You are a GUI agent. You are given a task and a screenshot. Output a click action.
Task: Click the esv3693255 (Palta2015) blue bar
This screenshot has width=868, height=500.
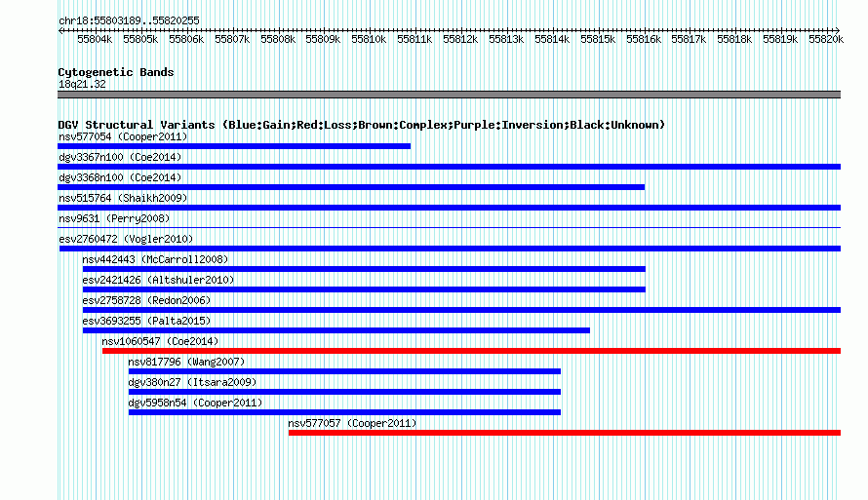click(x=336, y=330)
